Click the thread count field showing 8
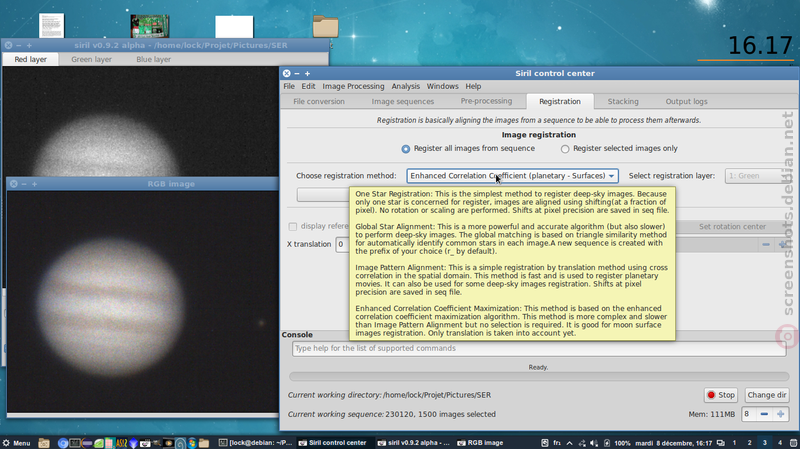The width and height of the screenshot is (800, 449). coord(749,414)
